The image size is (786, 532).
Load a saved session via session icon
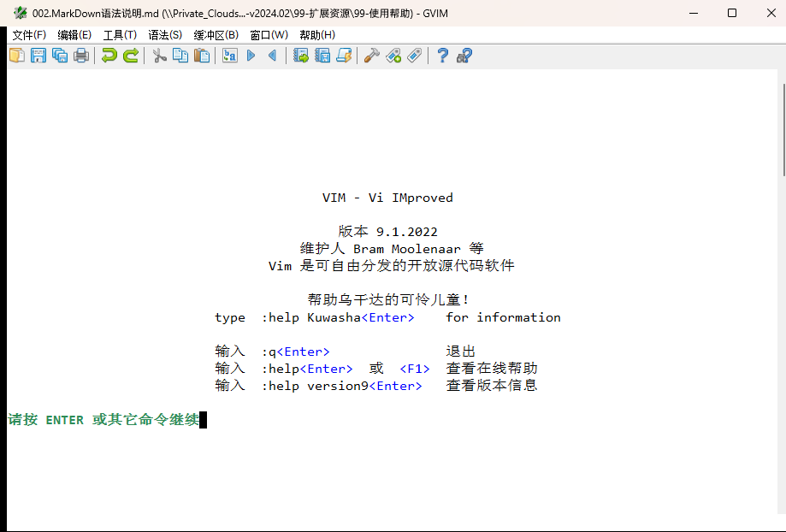coord(300,55)
